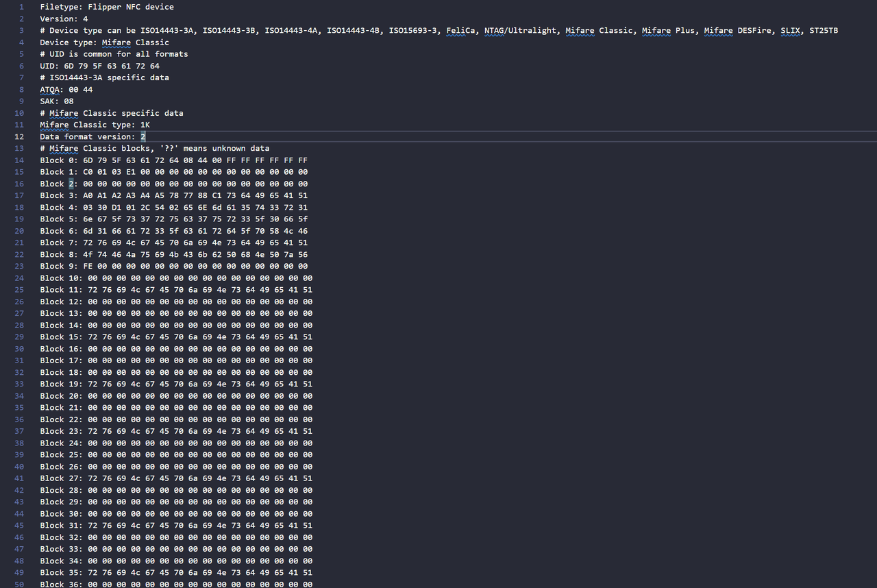
Task: Click gutter line number 25
Action: click(19, 290)
